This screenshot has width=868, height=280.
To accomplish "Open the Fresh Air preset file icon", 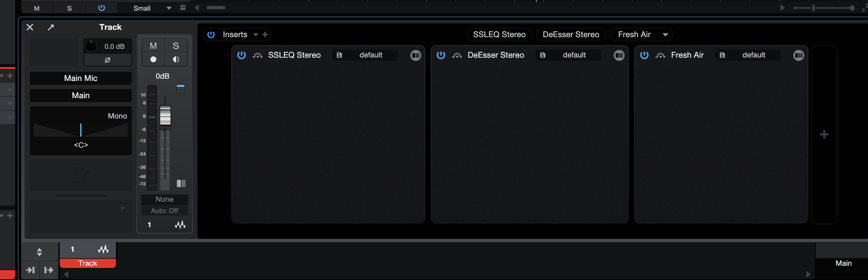I will [x=723, y=55].
